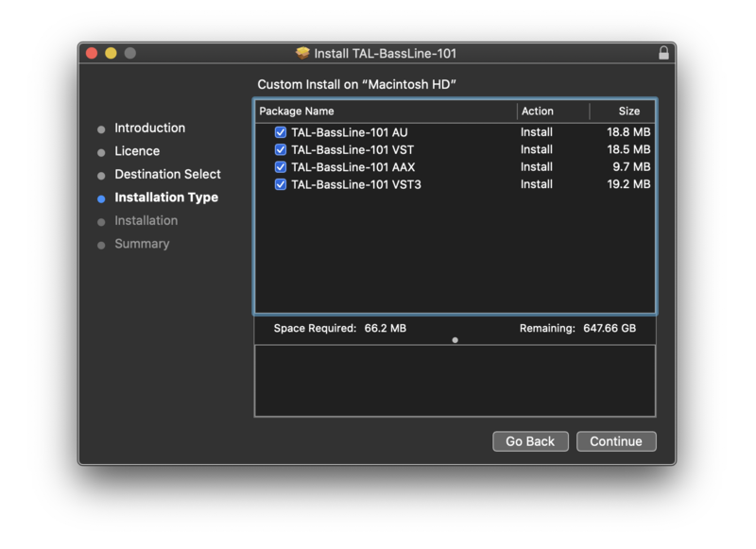The image size is (756, 549).
Task: Uncheck the TAL-BassLine-101 VST checkbox
Action: tap(280, 149)
